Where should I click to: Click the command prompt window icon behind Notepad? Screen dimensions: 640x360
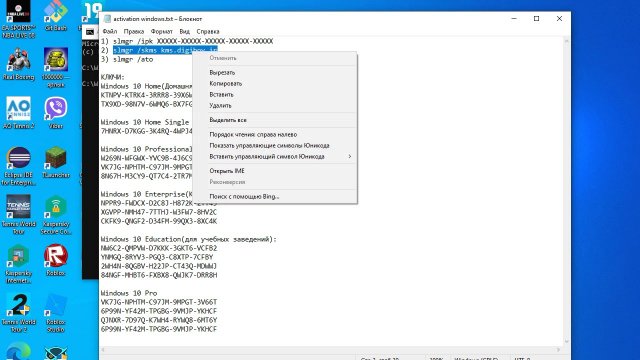click(x=90, y=32)
